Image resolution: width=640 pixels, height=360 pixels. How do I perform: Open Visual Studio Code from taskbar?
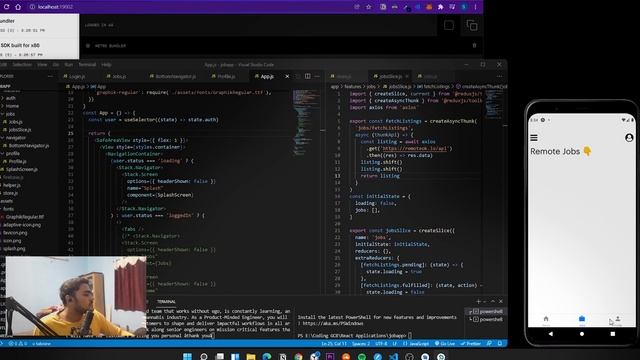coord(393,357)
